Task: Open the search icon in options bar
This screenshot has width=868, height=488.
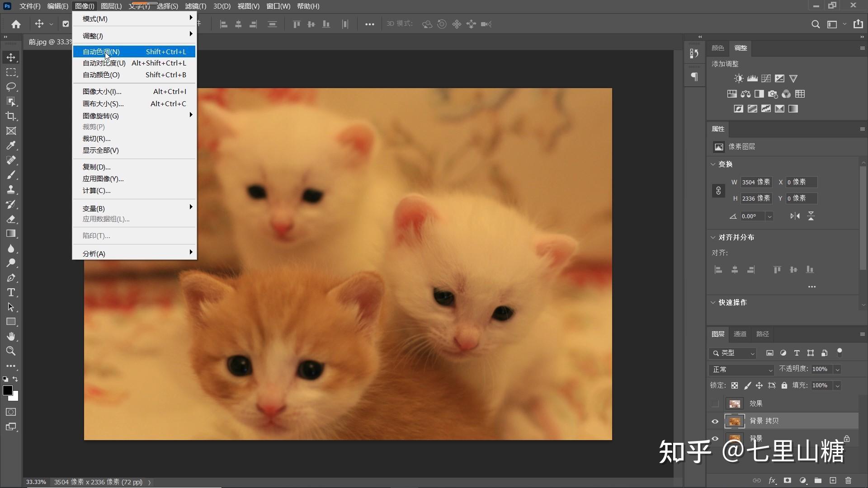Action: 816,24
